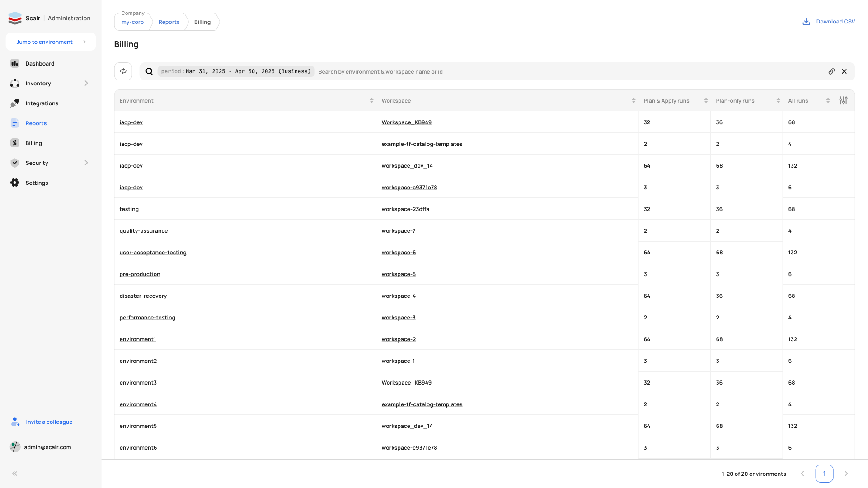The width and height of the screenshot is (868, 488).
Task: Sort by All runs column
Action: (828, 100)
